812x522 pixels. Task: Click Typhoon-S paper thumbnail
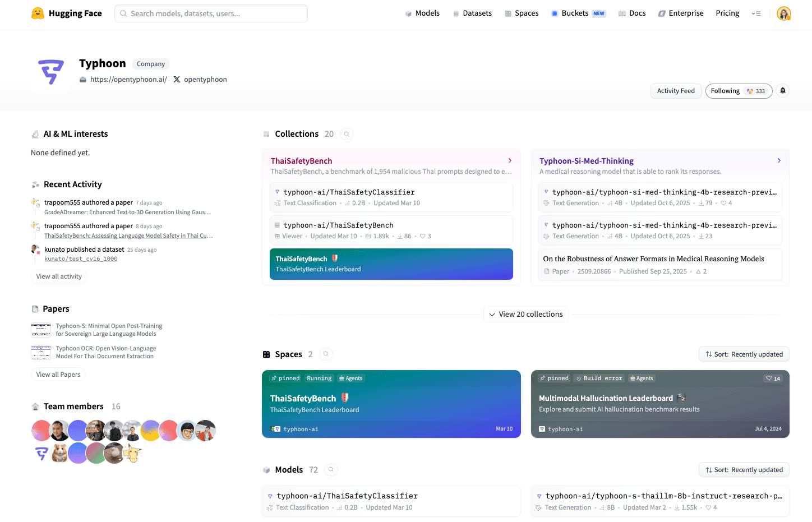(41, 330)
